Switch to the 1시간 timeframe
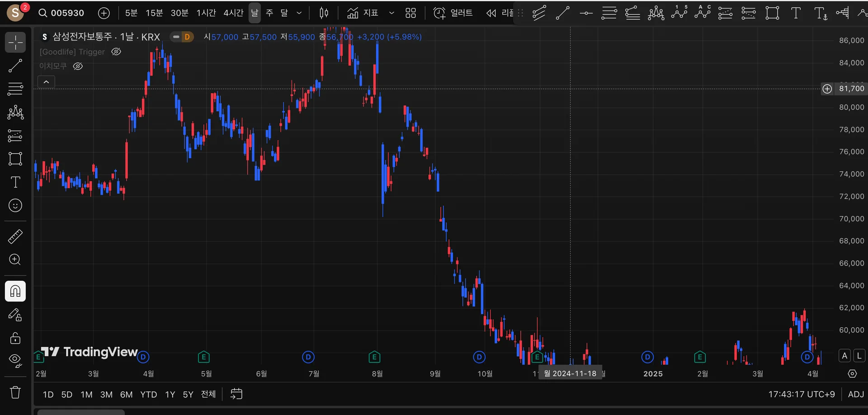Viewport: 868px width, 415px height. [x=206, y=13]
